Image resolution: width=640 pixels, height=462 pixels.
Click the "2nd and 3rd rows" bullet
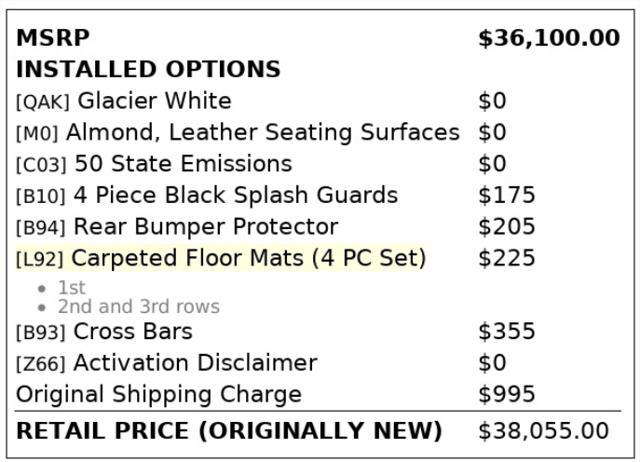pos(138,307)
